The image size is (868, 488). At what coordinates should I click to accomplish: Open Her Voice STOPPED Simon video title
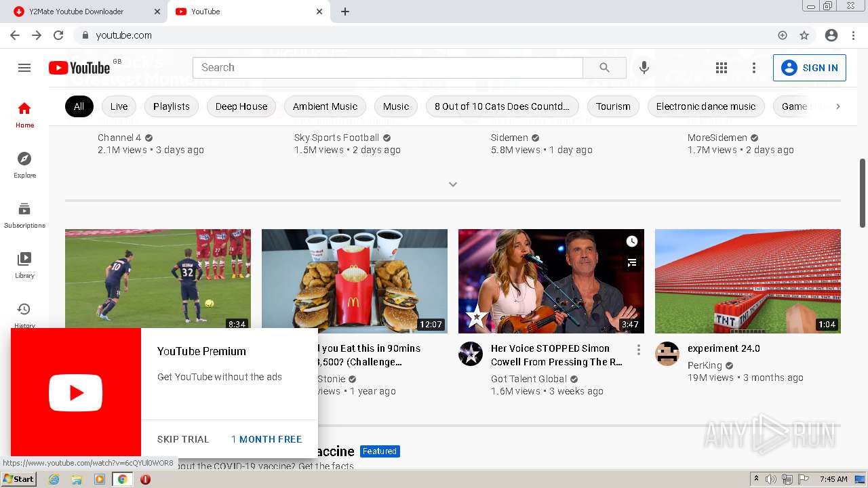(x=557, y=355)
